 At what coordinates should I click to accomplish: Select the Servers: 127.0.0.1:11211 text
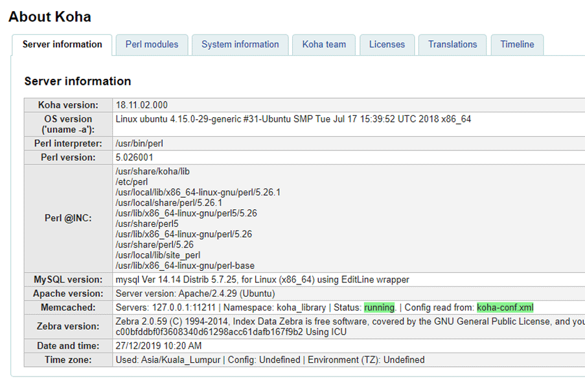tap(166, 308)
